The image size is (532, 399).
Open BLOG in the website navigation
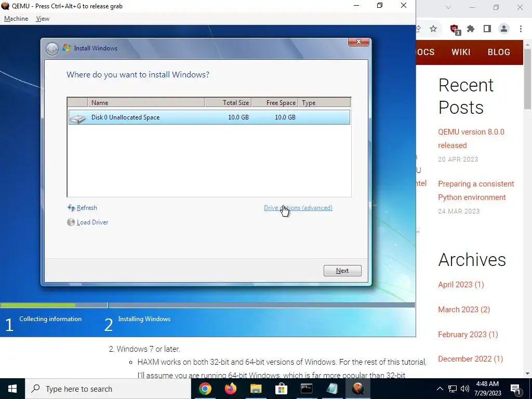click(x=499, y=52)
